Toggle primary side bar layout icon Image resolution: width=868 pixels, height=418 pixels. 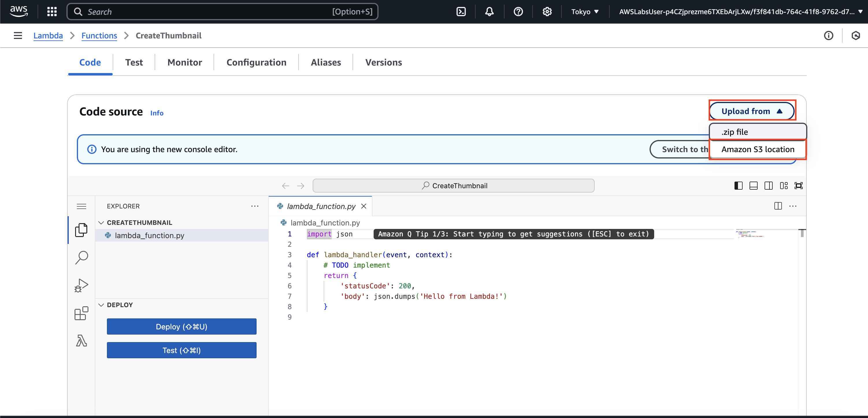(738, 186)
